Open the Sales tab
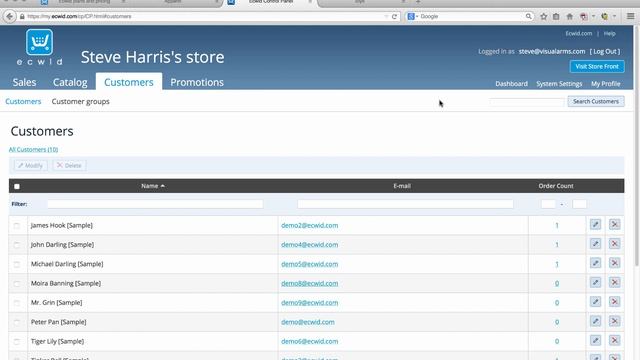 pos(24,82)
